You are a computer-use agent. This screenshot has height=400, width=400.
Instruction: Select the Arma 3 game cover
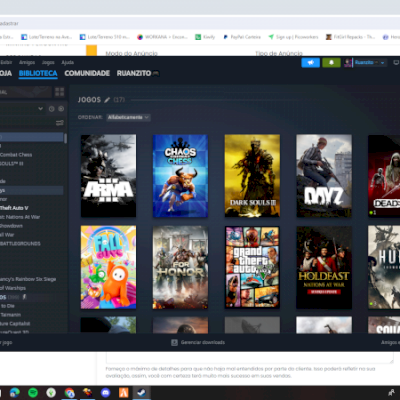pos(108,176)
